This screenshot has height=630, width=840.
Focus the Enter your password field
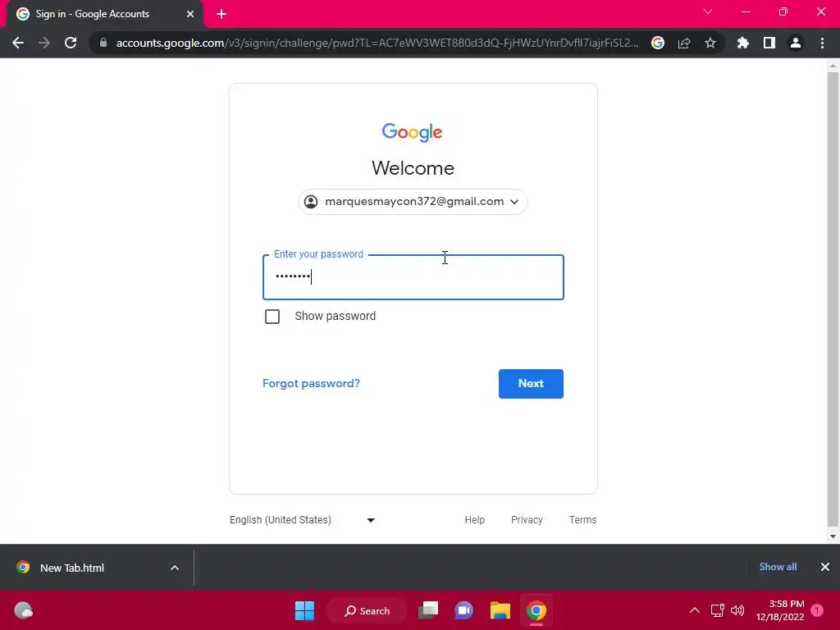413,277
